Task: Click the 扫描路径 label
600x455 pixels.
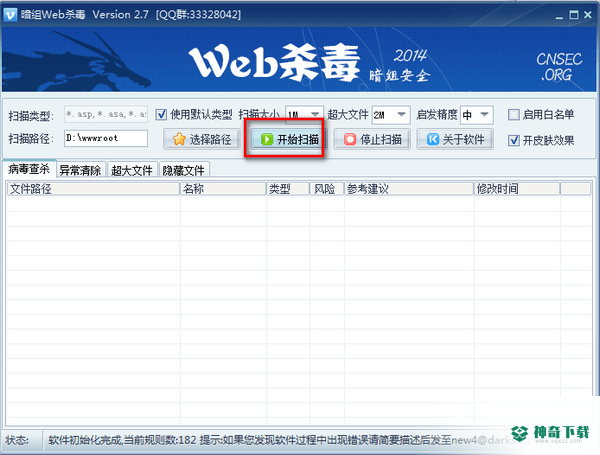Action: tap(31, 139)
